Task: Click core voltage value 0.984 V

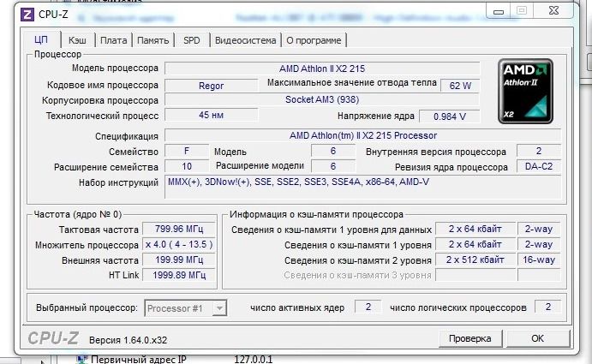Action: (x=450, y=116)
